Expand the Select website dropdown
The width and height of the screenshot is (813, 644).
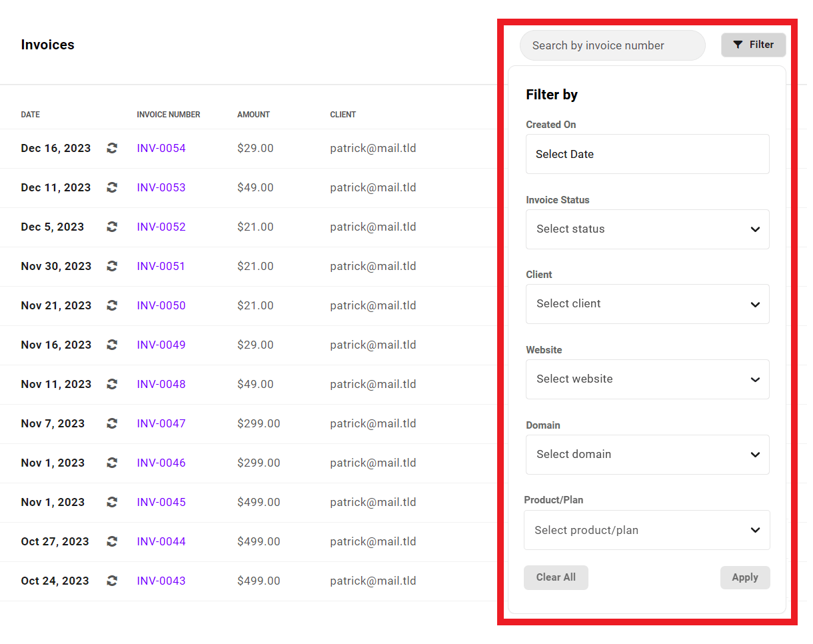coord(647,379)
